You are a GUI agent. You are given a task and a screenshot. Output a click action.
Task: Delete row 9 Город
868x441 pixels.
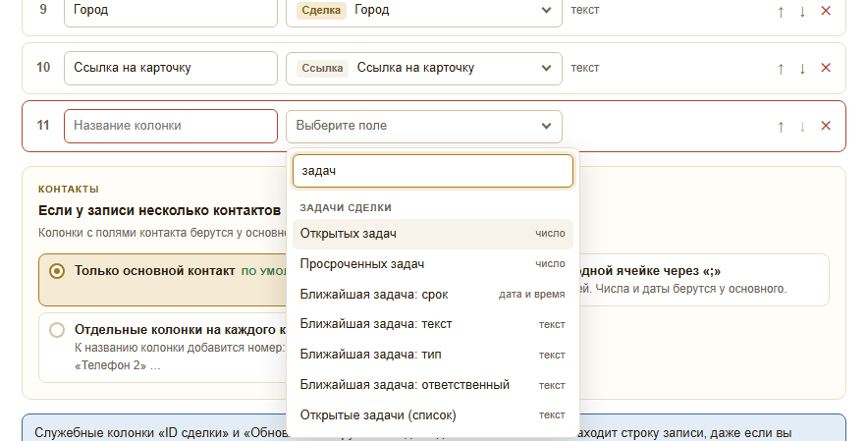coord(826,11)
